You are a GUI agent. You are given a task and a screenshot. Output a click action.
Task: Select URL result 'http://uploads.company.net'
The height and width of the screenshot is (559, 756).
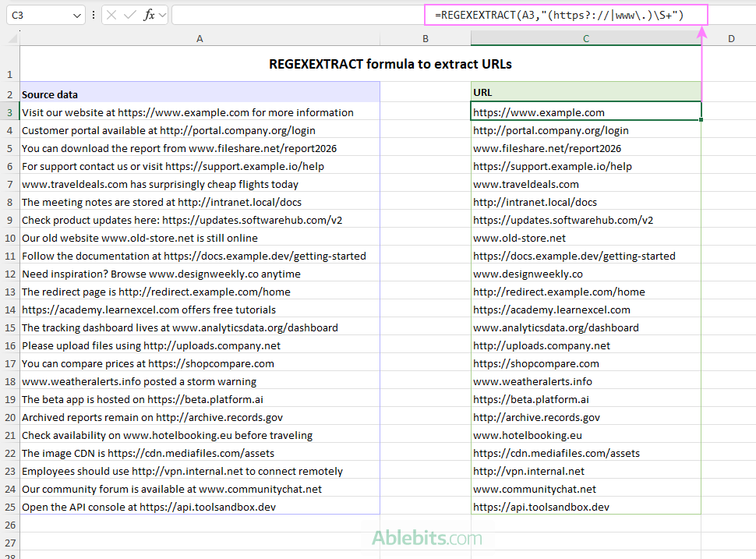click(586, 346)
